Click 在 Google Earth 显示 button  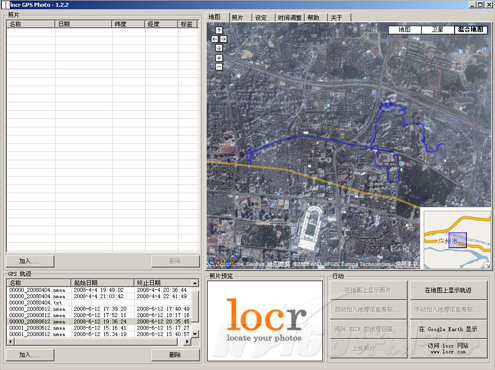point(448,329)
